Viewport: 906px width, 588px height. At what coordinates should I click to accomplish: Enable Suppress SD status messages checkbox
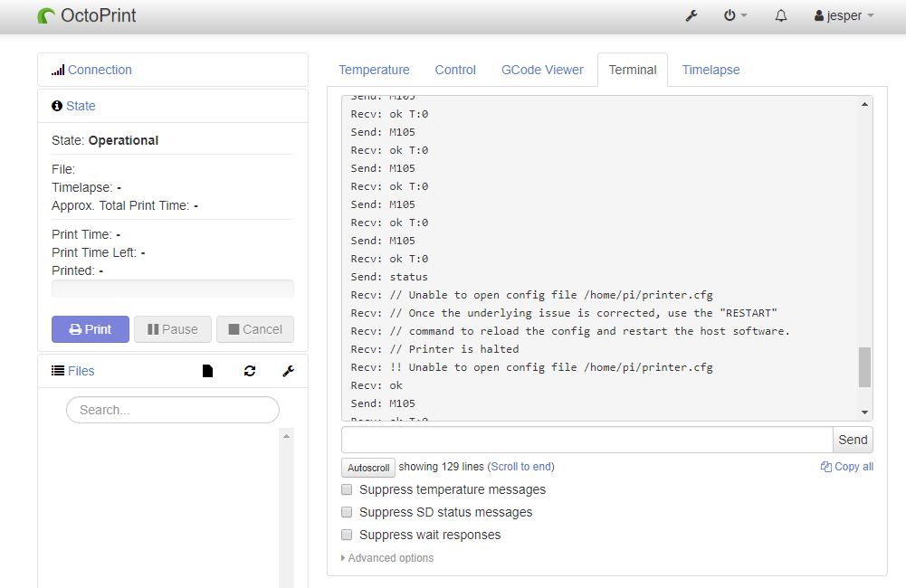(x=347, y=512)
